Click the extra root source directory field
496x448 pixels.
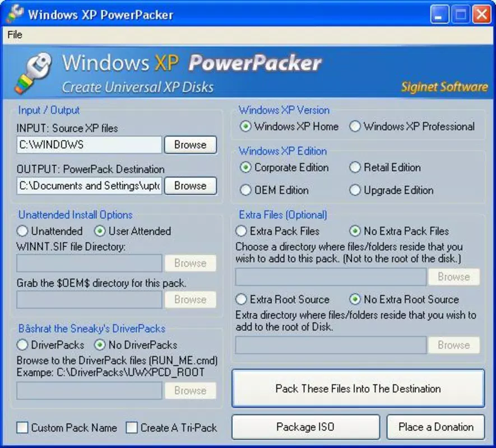(x=331, y=346)
